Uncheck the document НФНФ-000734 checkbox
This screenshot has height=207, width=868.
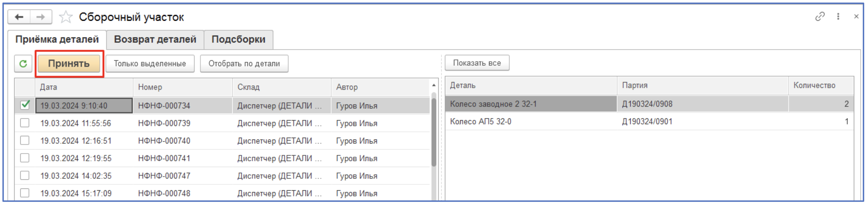[25, 105]
